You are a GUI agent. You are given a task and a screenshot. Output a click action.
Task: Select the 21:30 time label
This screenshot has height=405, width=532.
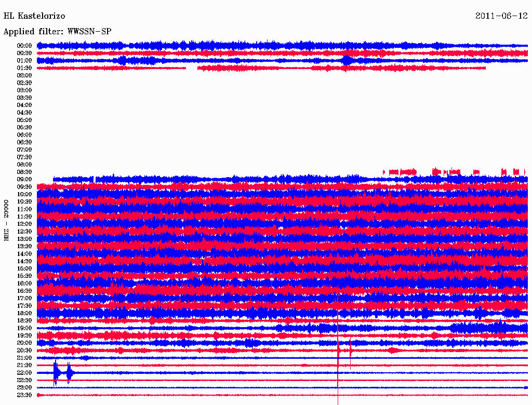pos(24,366)
